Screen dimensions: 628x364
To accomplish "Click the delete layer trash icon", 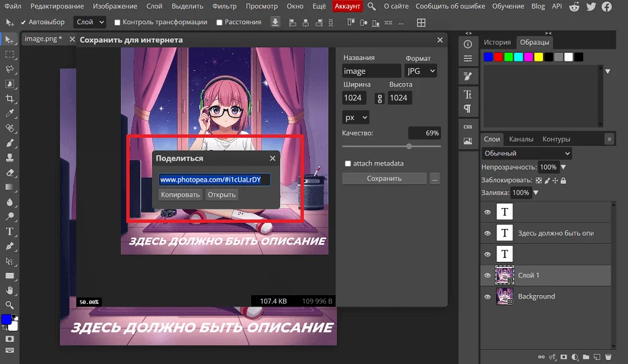I will tap(608, 357).
